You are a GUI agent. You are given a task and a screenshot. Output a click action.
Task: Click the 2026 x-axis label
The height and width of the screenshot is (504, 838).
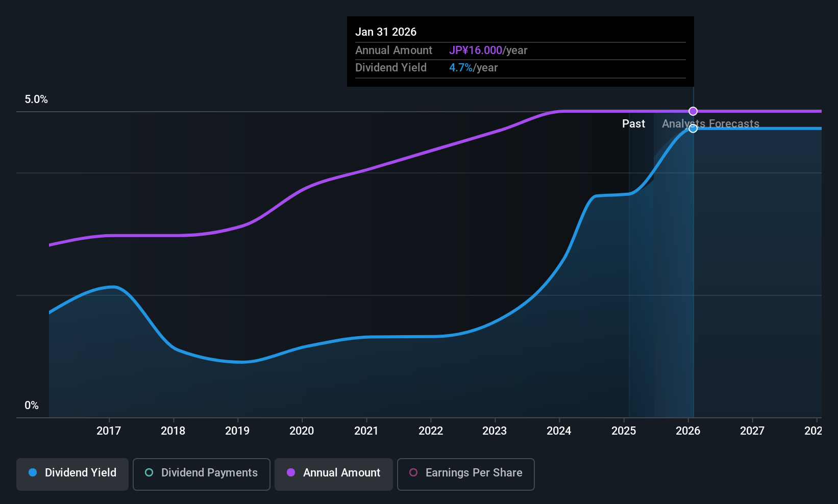(x=688, y=431)
